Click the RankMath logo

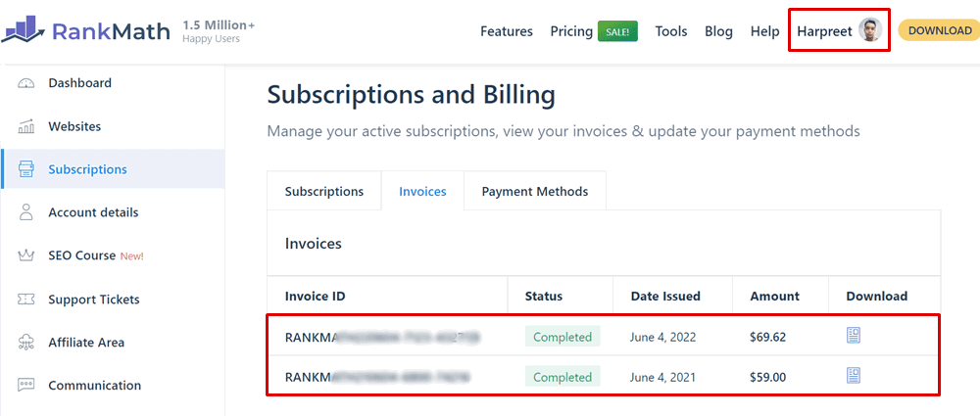click(85, 30)
